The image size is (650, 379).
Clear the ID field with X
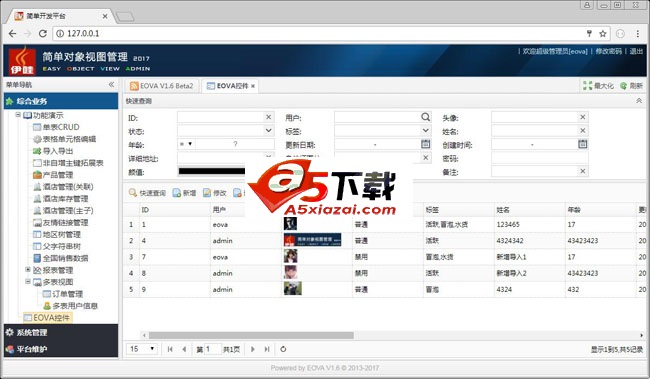(269, 117)
